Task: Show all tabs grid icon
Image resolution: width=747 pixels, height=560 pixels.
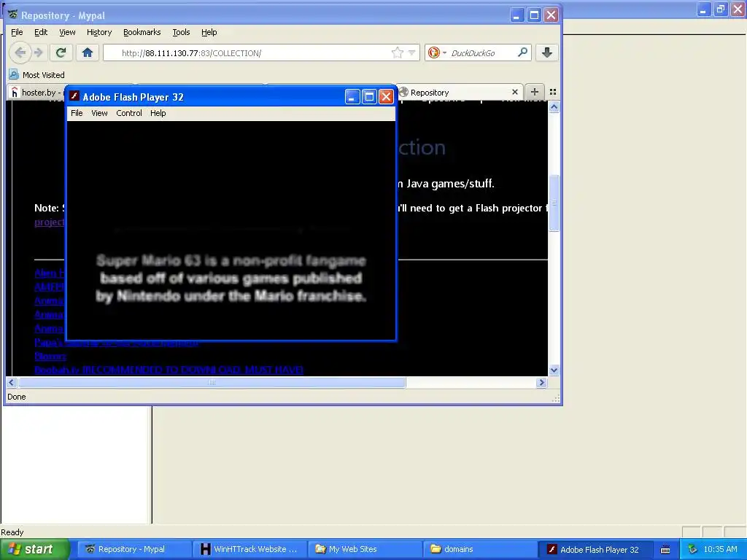Action: click(553, 92)
